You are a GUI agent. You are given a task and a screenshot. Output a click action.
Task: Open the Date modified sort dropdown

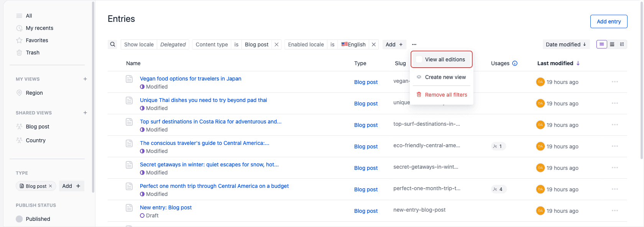pyautogui.click(x=566, y=44)
